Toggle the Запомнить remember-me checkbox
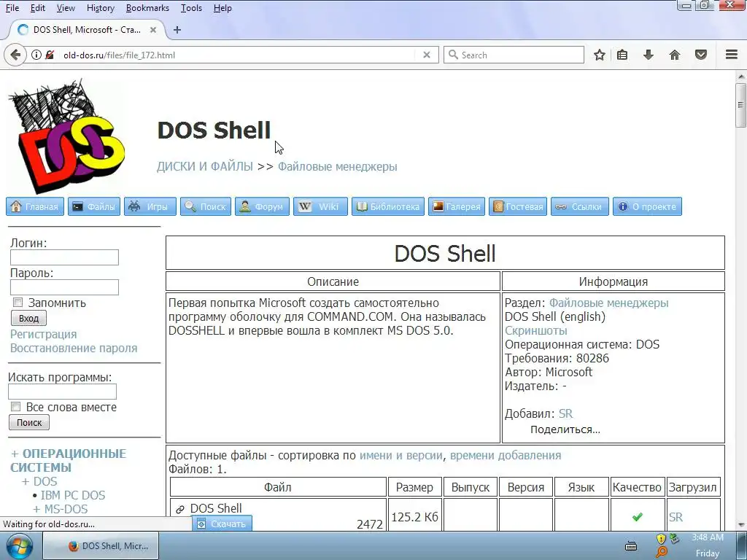Image resolution: width=747 pixels, height=560 pixels. pyautogui.click(x=18, y=303)
